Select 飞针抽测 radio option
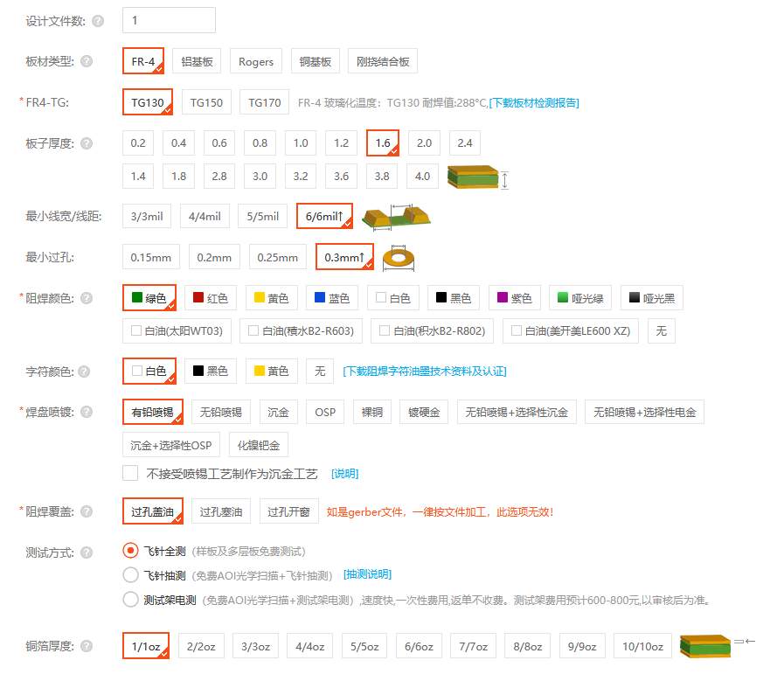 coord(130,575)
